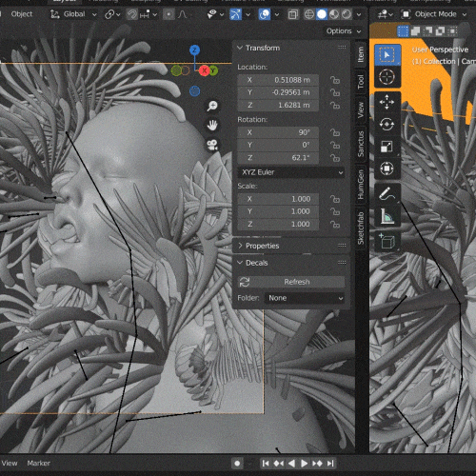Select the Select Box tool
Image resolution: width=476 pixels, height=476 pixels.
tap(387, 55)
